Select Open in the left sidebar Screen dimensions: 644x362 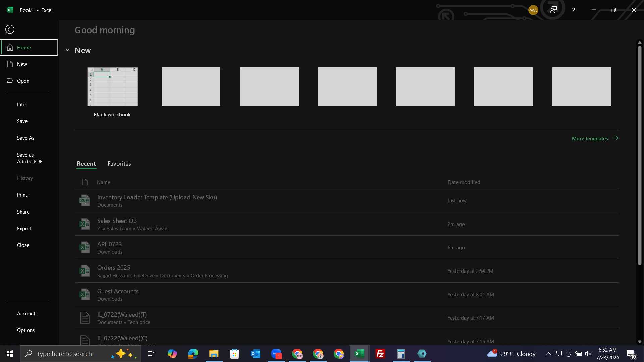[29, 81]
